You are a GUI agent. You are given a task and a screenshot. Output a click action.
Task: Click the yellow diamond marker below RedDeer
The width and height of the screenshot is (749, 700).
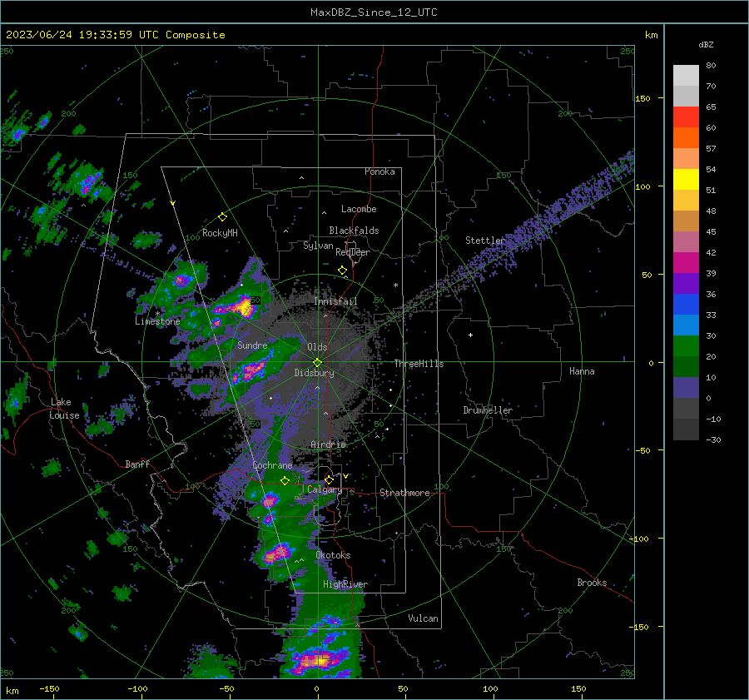343,271
